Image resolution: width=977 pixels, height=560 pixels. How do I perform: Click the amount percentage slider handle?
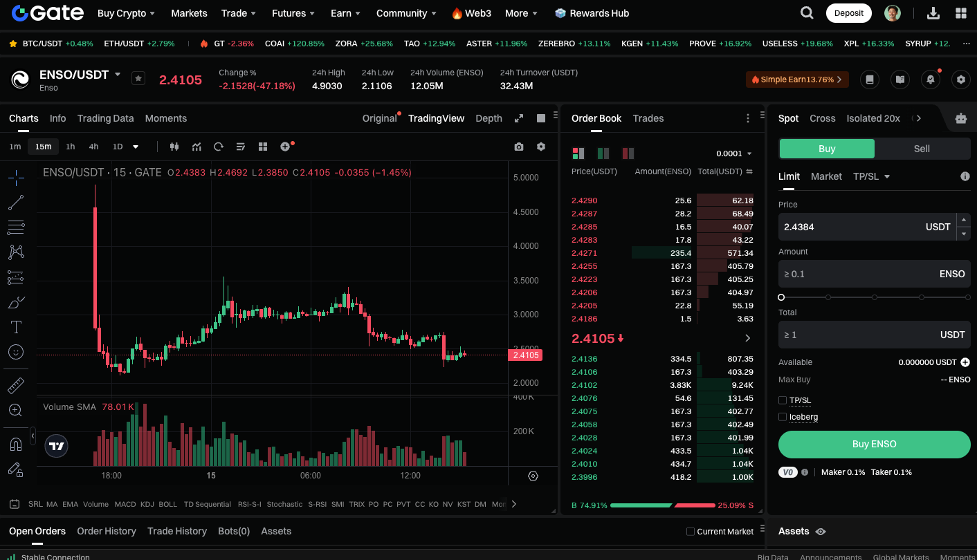[781, 297]
